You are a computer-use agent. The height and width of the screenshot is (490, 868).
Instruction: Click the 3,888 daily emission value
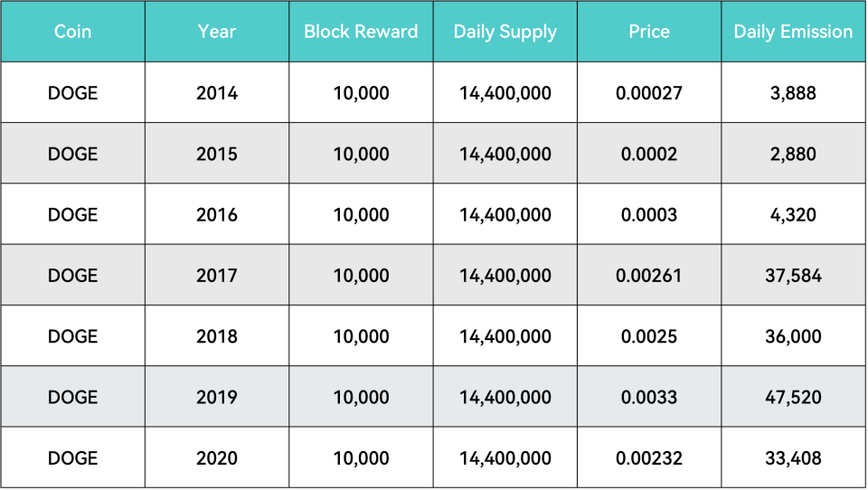(x=793, y=93)
